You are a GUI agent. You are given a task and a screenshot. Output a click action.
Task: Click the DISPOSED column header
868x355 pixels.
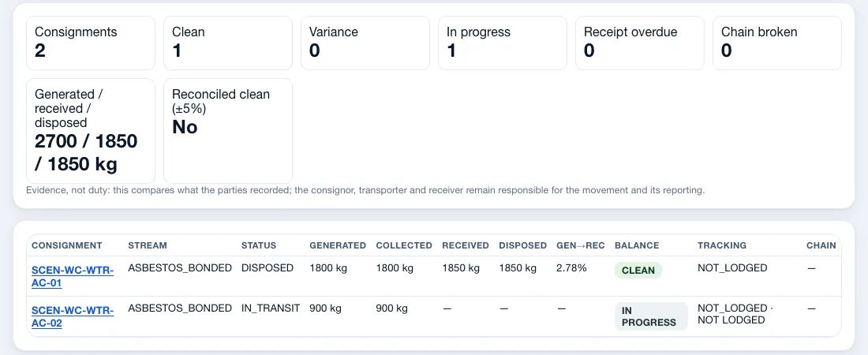pyautogui.click(x=522, y=245)
